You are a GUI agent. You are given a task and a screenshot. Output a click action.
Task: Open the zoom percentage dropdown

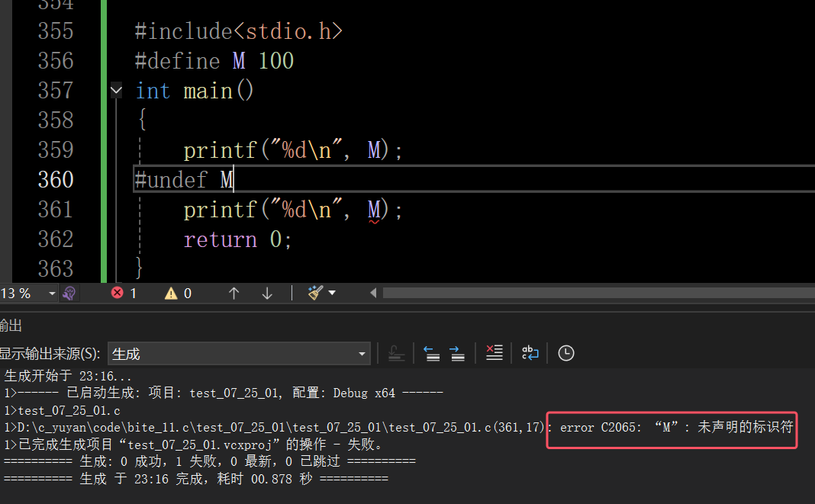(x=52, y=294)
